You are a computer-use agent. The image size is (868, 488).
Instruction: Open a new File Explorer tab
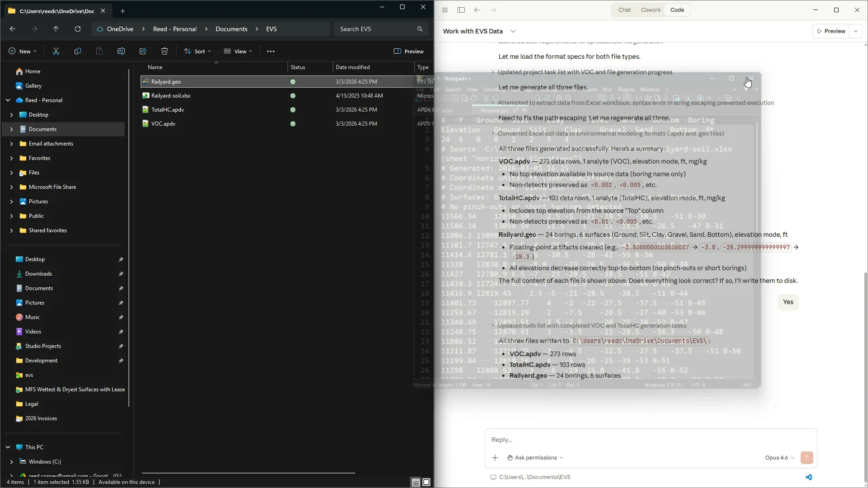123,11
